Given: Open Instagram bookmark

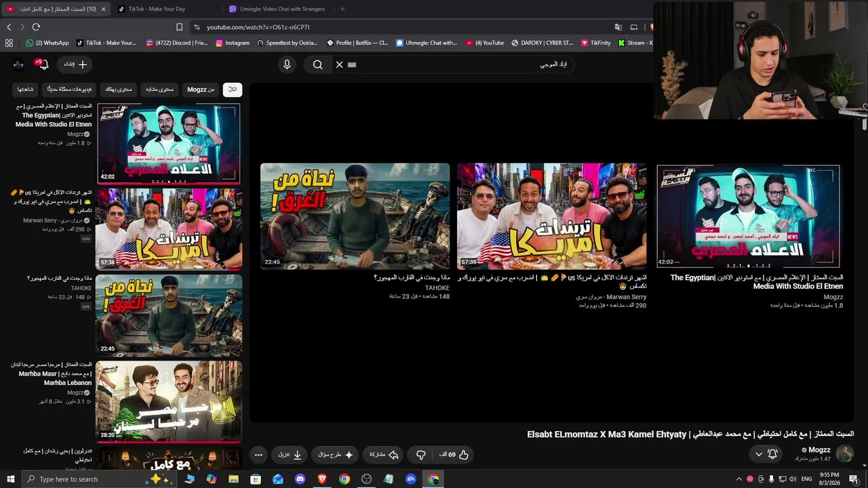Looking at the screenshot, I should coord(232,43).
